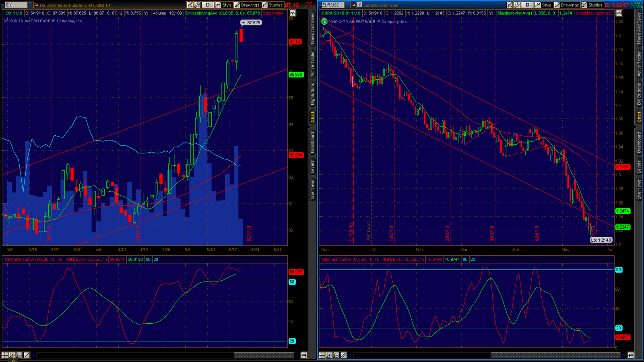644x362 pixels.
Task: Click the SimpleMovingAvg (CLOSE, 8, 0) label in the /DX chart
Action: [x=214, y=13]
